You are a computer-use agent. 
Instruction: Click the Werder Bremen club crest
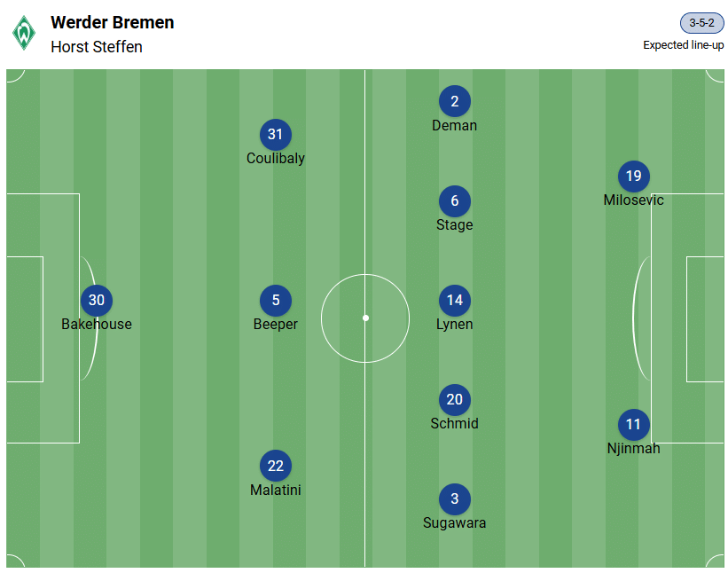[x=24, y=34]
